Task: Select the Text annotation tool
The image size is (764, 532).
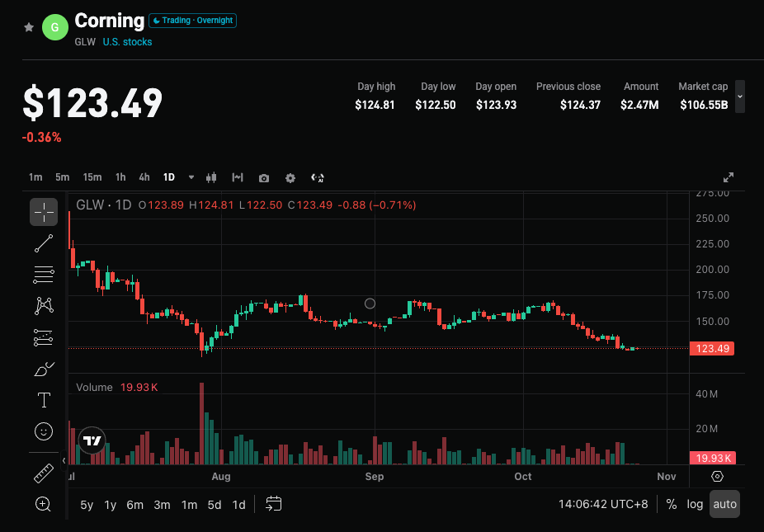Action: click(x=44, y=400)
